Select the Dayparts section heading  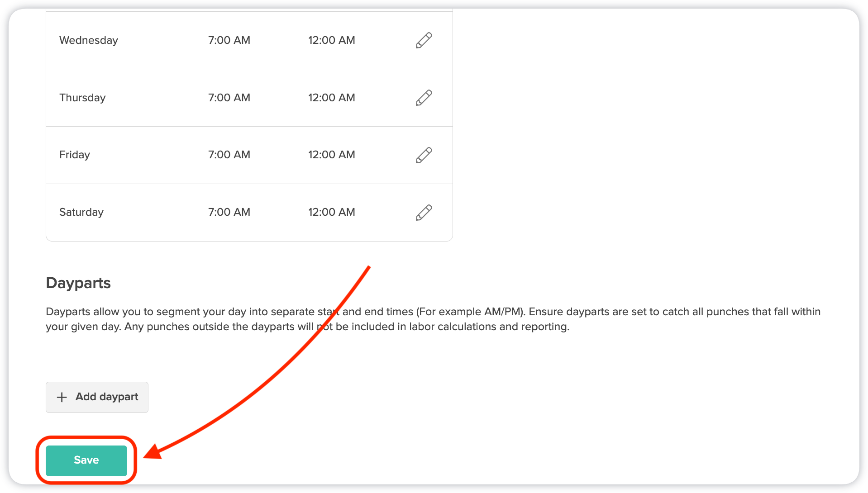pyautogui.click(x=78, y=283)
